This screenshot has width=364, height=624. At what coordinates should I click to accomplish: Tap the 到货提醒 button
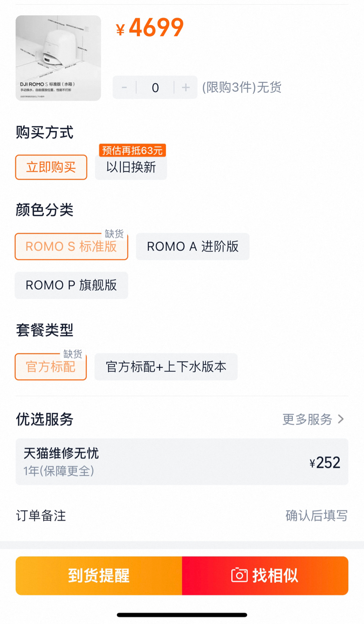point(99,576)
